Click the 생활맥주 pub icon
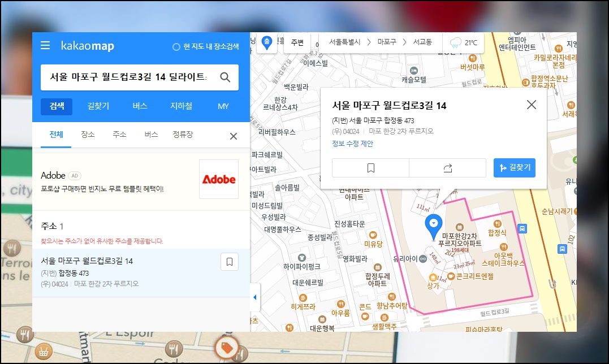Image resolution: width=609 pixels, height=364 pixels. tap(384, 318)
